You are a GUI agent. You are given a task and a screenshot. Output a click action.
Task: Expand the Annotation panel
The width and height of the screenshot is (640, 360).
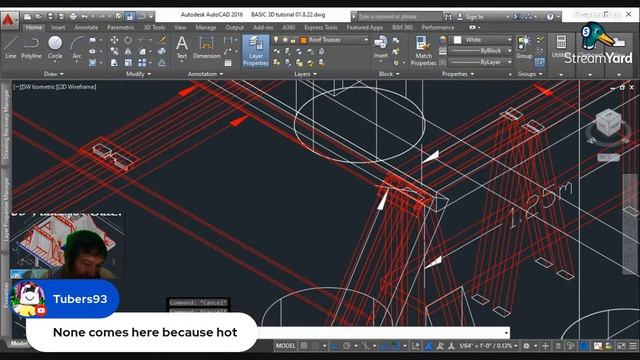point(205,74)
